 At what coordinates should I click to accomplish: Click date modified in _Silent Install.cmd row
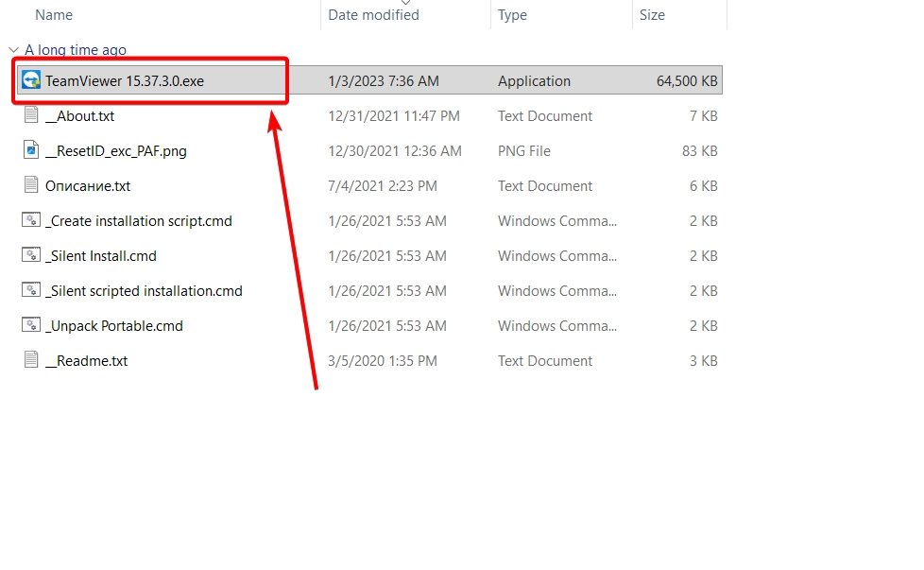(387, 256)
